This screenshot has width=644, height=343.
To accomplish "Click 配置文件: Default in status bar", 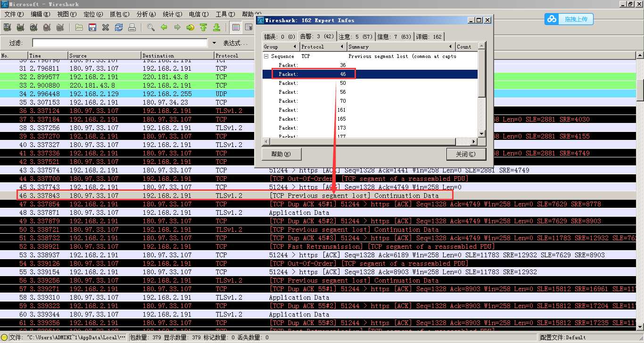I will (563, 337).
